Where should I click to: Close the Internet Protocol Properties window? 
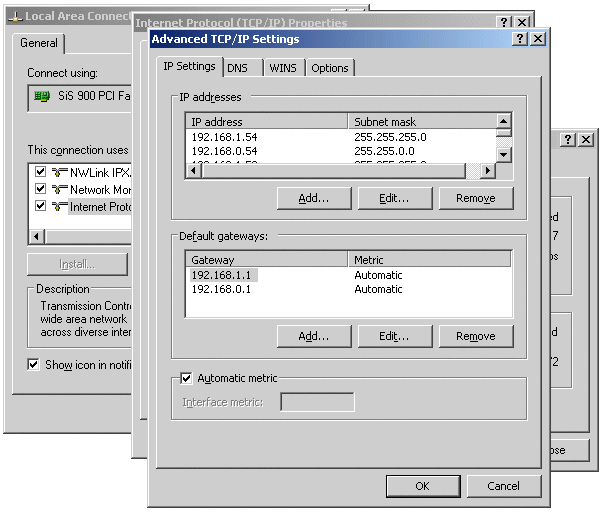pyautogui.click(x=522, y=22)
